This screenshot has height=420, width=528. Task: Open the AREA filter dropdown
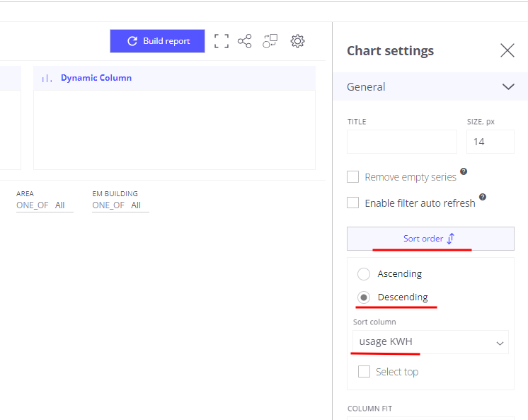pyautogui.click(x=44, y=205)
